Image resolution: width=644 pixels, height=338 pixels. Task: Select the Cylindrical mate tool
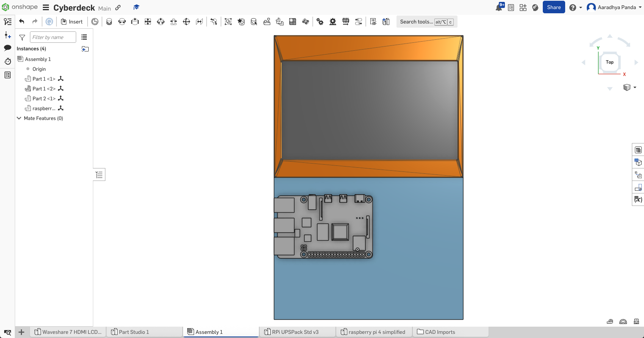click(161, 22)
